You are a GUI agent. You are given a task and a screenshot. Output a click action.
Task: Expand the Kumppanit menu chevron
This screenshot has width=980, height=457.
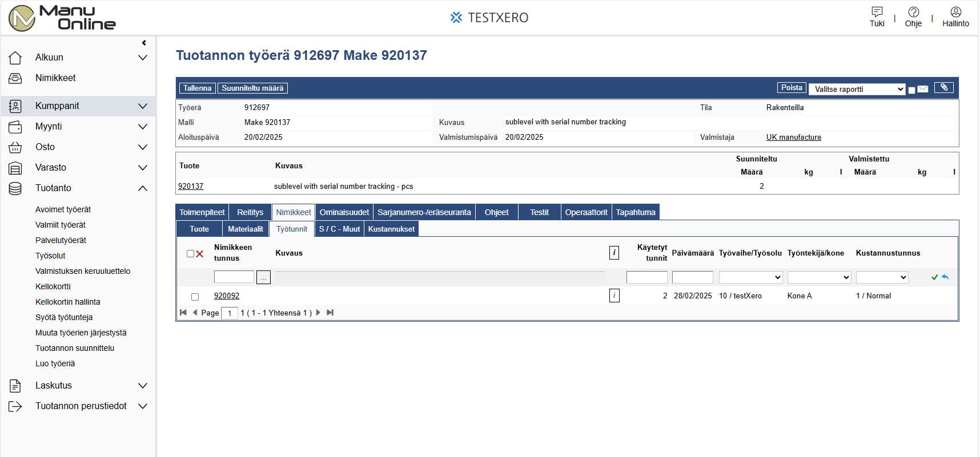tap(143, 106)
